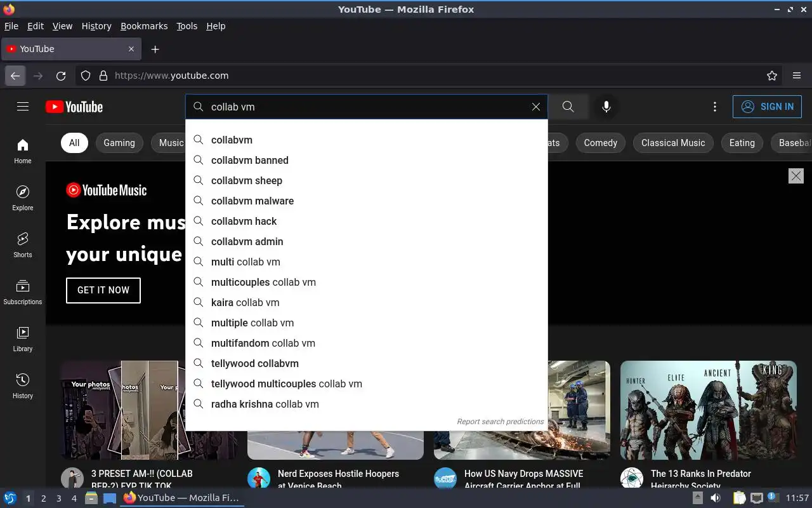
Task: Choose the "multicouples collab vm" suggestion
Action: pos(367,282)
